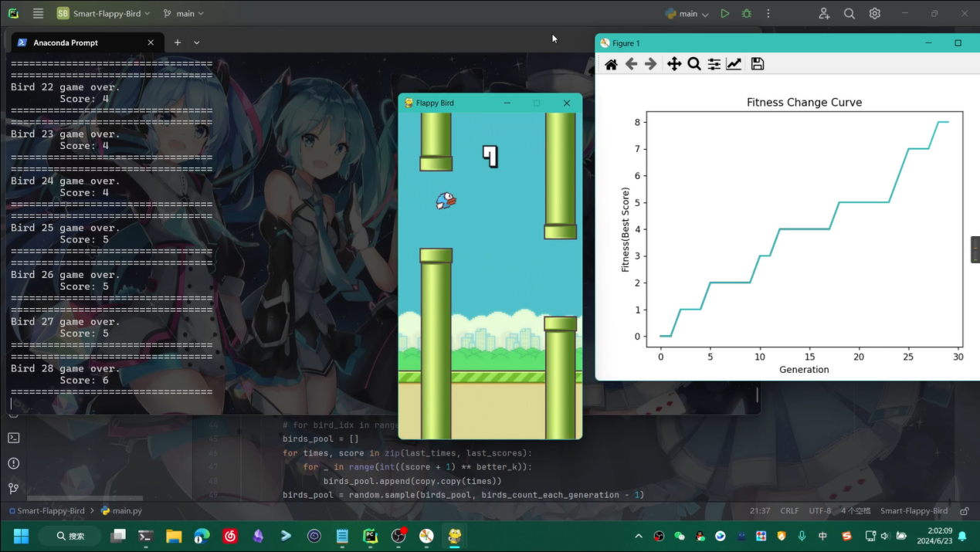Change CRLF line separator in status bar

tap(789, 510)
